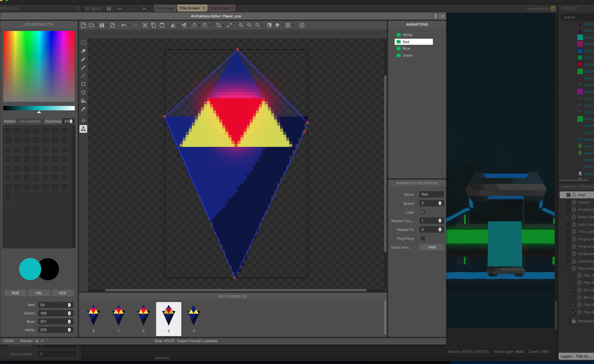Select the Line tool
This screenshot has width=594, height=364.
[83, 76]
